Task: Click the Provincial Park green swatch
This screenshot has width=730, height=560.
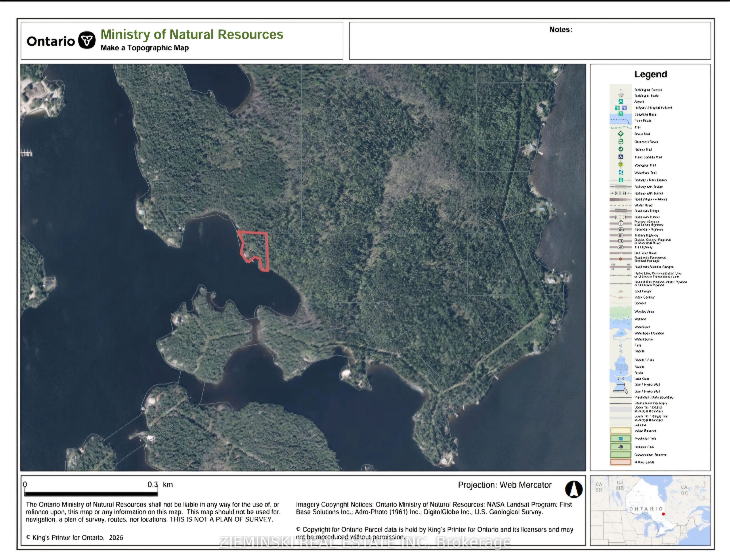Action: click(621, 439)
